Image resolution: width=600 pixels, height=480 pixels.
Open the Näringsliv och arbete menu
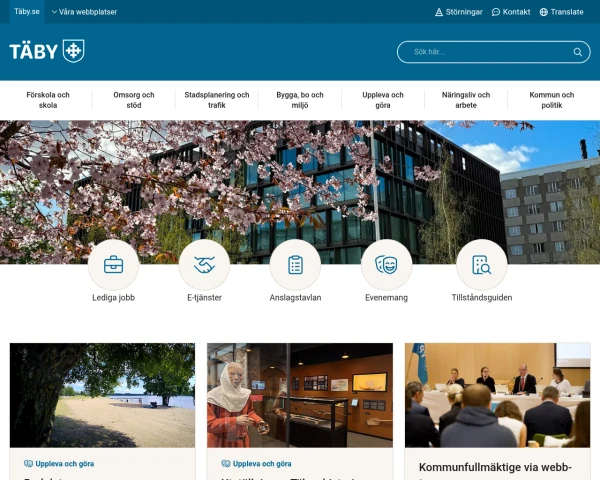[466, 100]
